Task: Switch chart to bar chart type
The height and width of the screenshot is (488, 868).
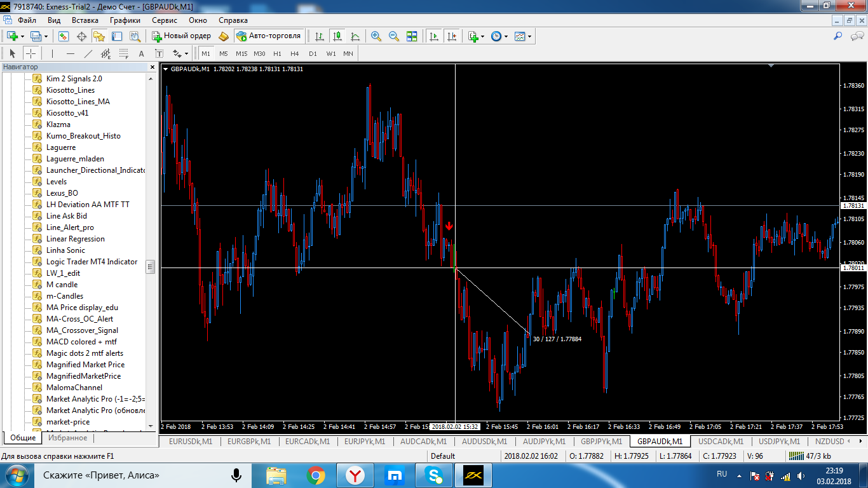Action: [320, 36]
